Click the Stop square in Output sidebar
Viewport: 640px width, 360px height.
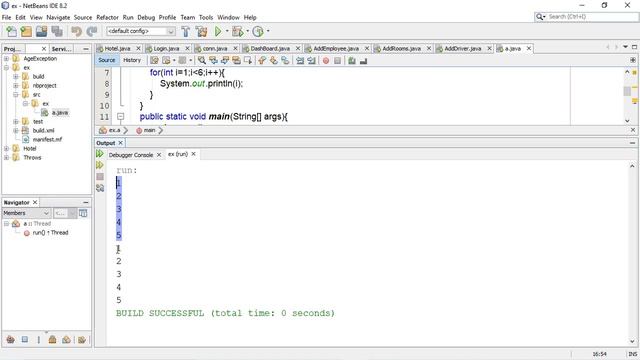click(100, 176)
